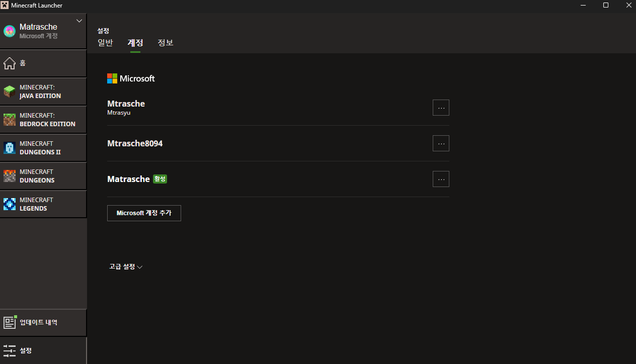Click the settings sliders icon
This screenshot has height=364, width=636.
coord(10,350)
